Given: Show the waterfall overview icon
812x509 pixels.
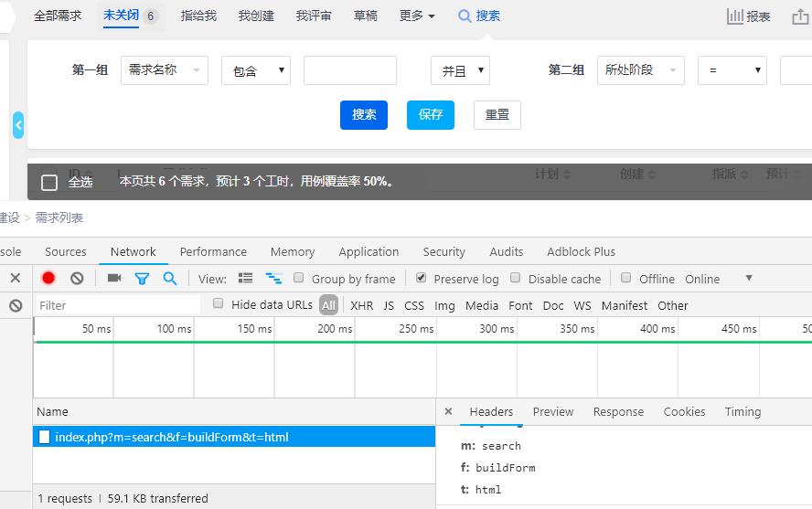Looking at the screenshot, I should tap(273, 279).
